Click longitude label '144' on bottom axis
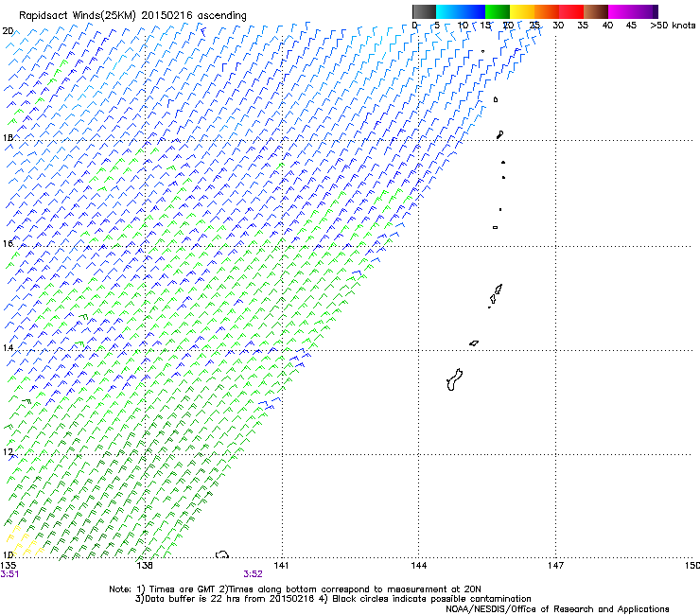The image size is (700, 615). [x=419, y=566]
